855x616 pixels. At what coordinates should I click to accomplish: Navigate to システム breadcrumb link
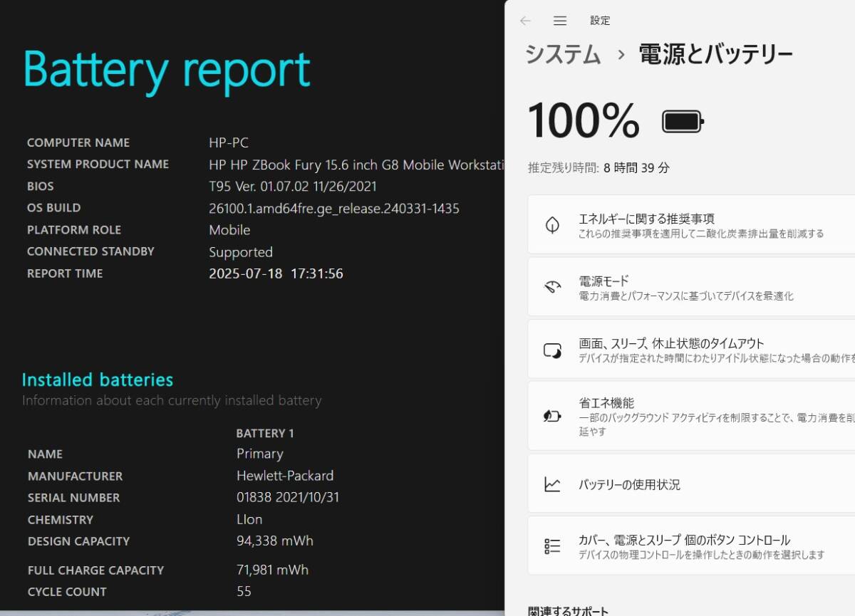563,54
